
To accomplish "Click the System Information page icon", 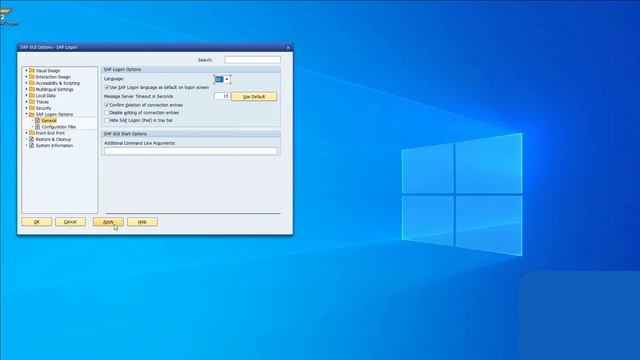I will [x=32, y=145].
